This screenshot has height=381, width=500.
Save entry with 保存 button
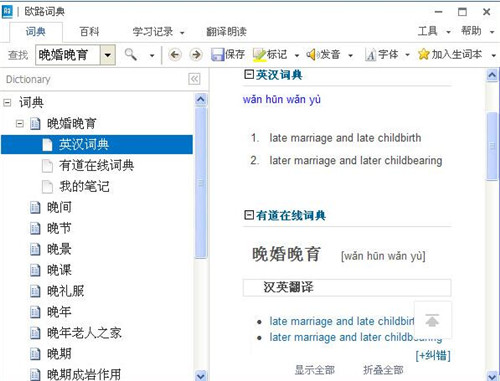pos(228,54)
